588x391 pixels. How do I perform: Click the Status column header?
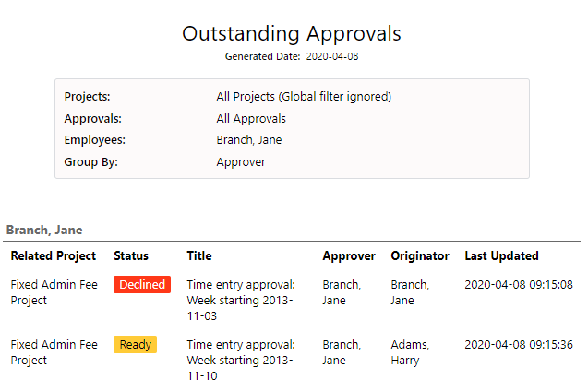131,255
